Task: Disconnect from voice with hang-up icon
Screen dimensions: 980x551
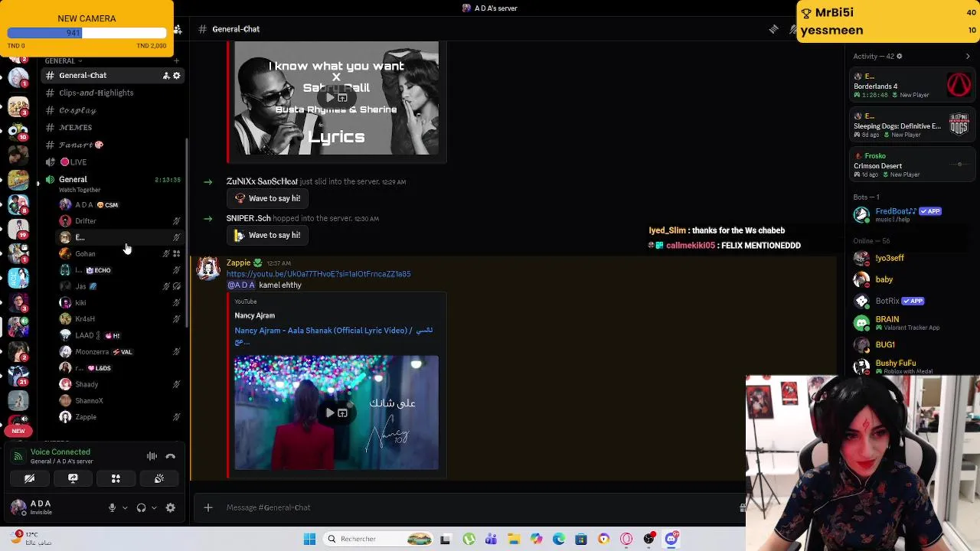Action: click(x=170, y=456)
